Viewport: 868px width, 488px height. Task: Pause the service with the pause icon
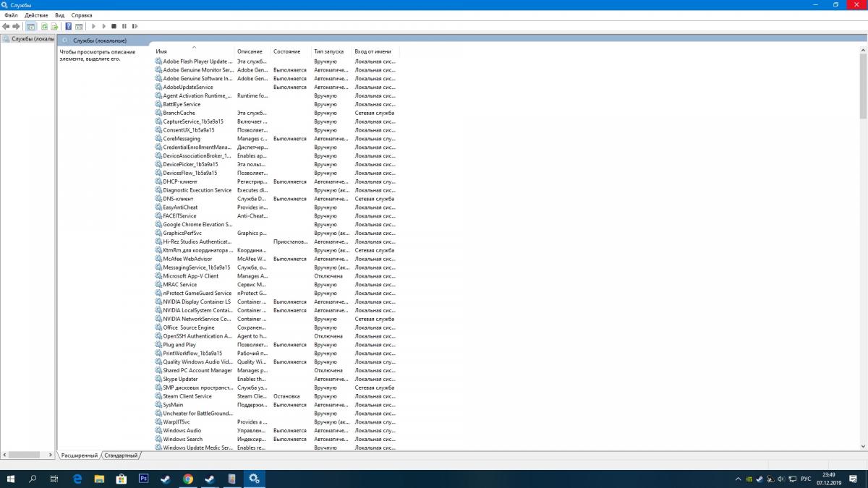(x=124, y=26)
